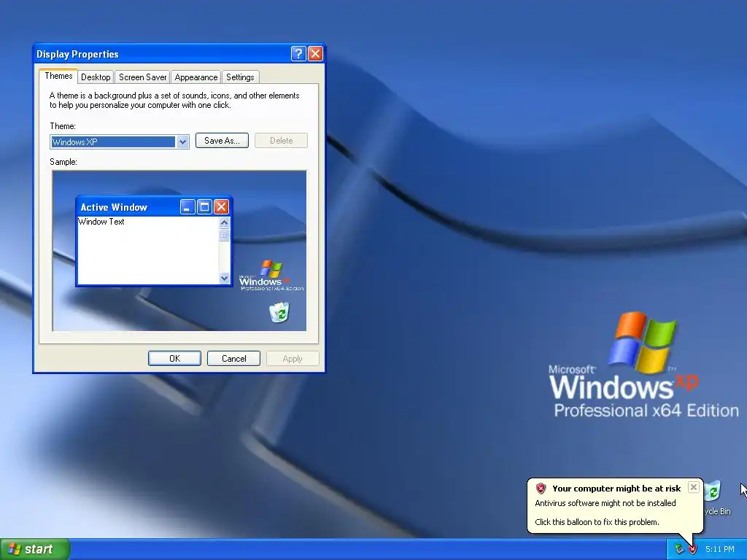The image size is (747, 560).
Task: Close the Display Properties dialog
Action: point(315,54)
